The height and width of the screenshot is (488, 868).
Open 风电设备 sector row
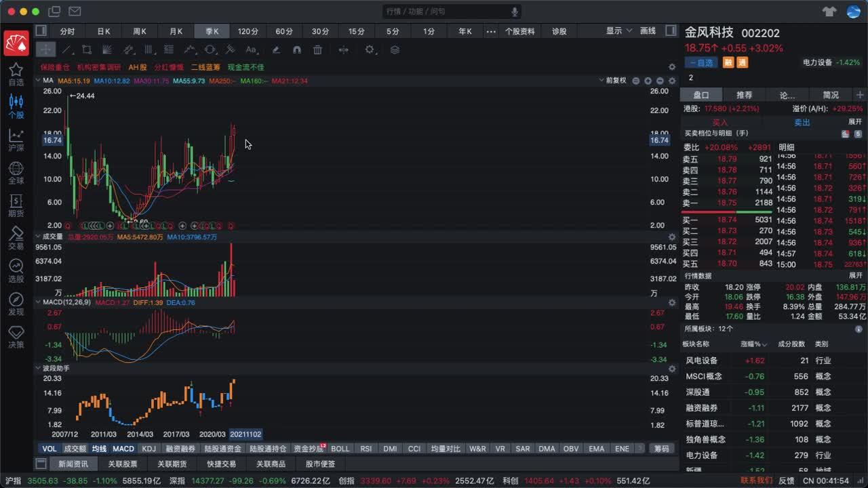point(773,361)
